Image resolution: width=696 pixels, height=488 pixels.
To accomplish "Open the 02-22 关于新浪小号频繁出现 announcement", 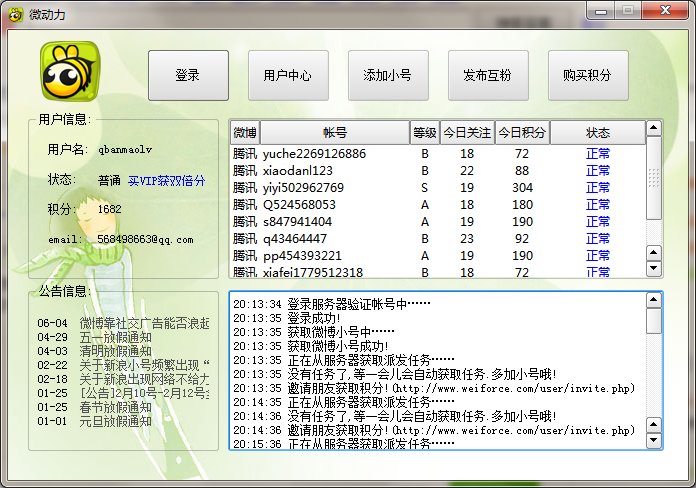I will pyautogui.click(x=123, y=365).
